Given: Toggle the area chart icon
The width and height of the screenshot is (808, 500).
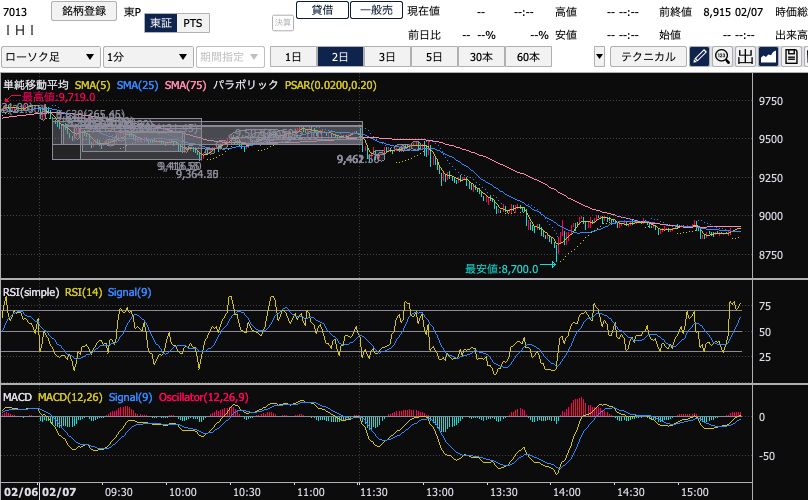Looking at the screenshot, I should pos(768,57).
